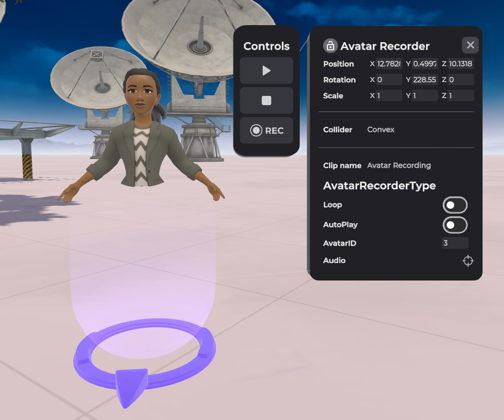The image size is (504, 420).
Task: Click the Clip name Avatar Recording text
Action: click(399, 165)
